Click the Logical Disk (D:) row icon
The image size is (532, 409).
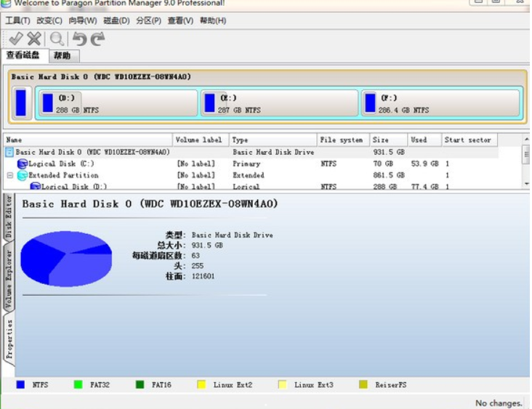click(36, 186)
